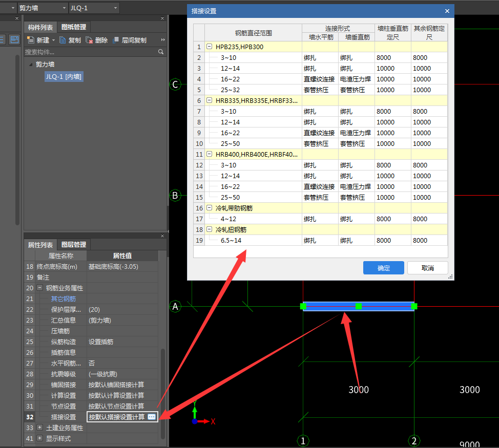
Task: Click axis bubble 2 on the canvas
Action: point(414,441)
